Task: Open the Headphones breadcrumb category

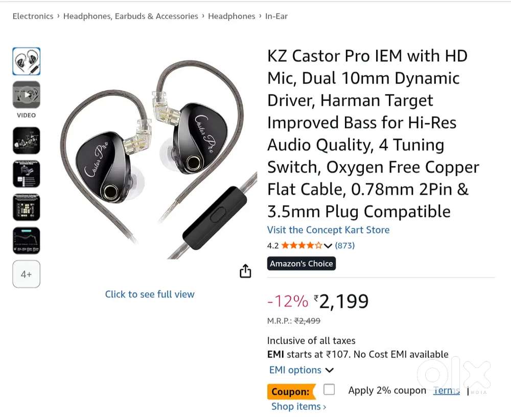Action: (231, 16)
